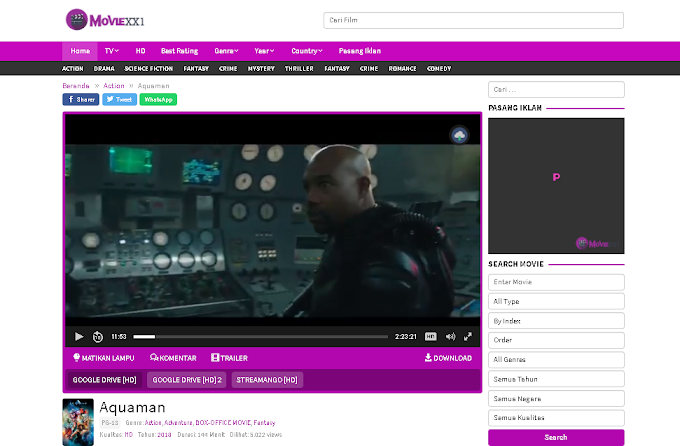Toggle the HD quality icon
The width and height of the screenshot is (680, 446).
[x=431, y=336]
